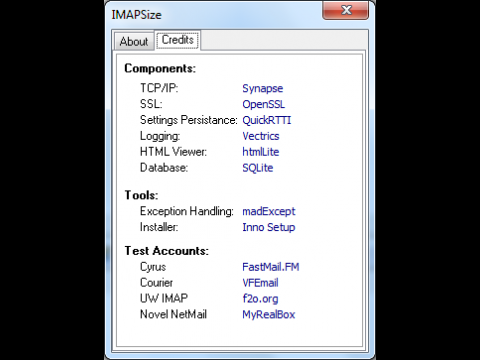Click the IMAPSize window title

(136, 15)
